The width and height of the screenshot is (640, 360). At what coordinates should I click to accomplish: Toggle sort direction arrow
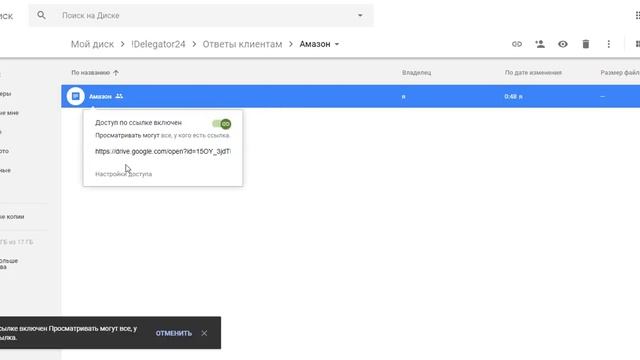(116, 73)
